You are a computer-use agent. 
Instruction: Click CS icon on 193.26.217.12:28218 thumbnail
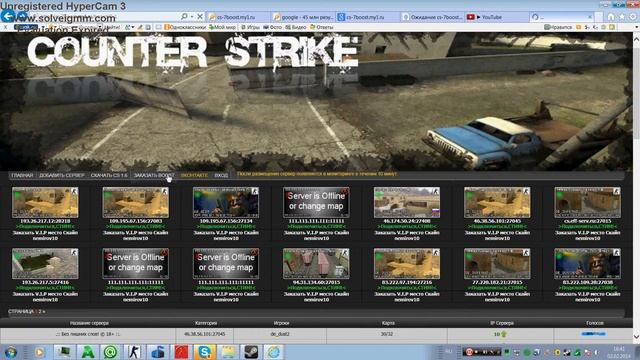pos(74,191)
